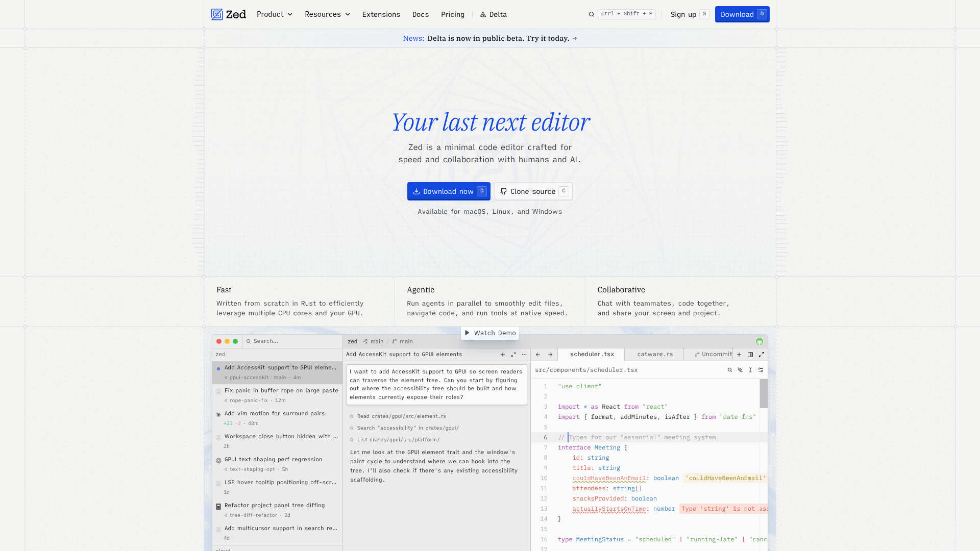Screen dimensions: 980x551
Task: Select the Fix panic in buffer rope thread
Action: point(277,395)
